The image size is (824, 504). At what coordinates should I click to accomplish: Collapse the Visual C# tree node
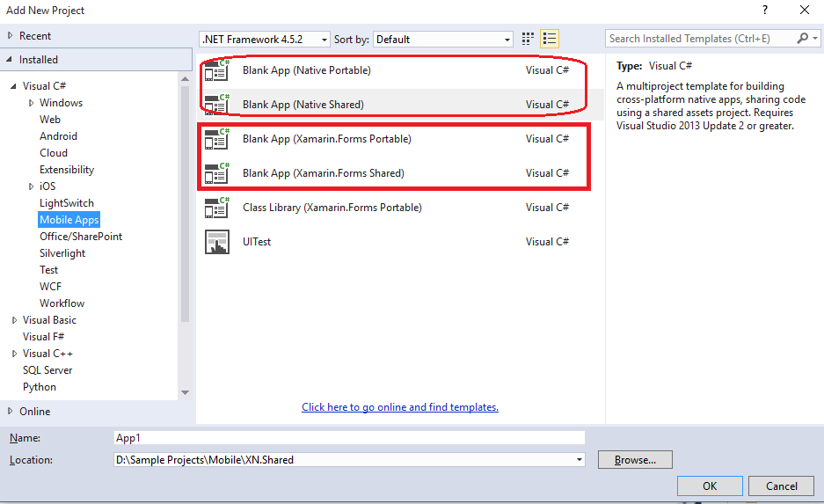click(x=14, y=85)
